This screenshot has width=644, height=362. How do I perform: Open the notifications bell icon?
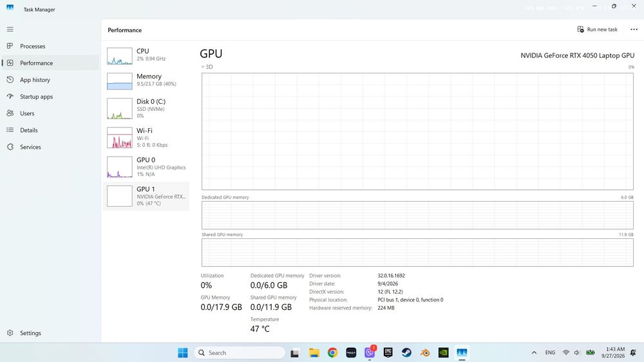[633, 352]
